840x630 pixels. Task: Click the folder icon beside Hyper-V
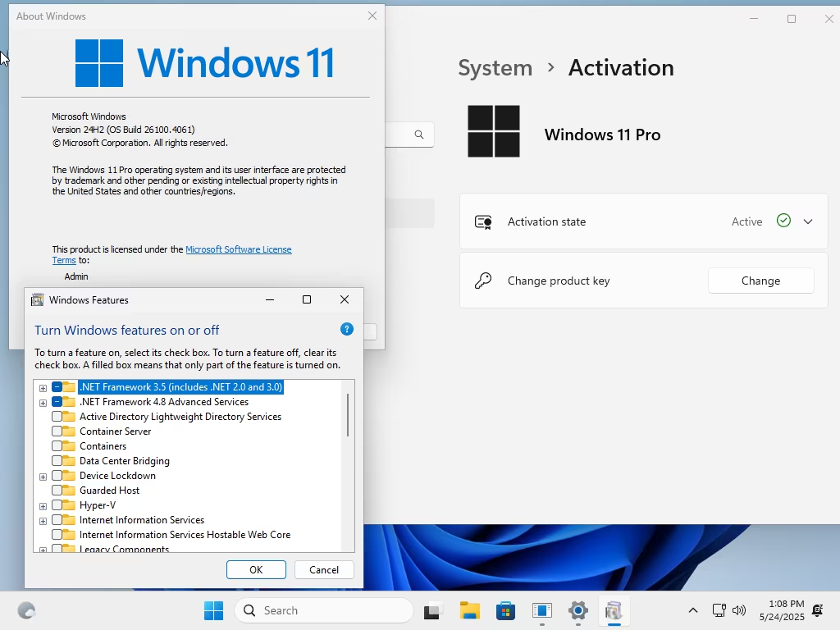[x=69, y=505]
